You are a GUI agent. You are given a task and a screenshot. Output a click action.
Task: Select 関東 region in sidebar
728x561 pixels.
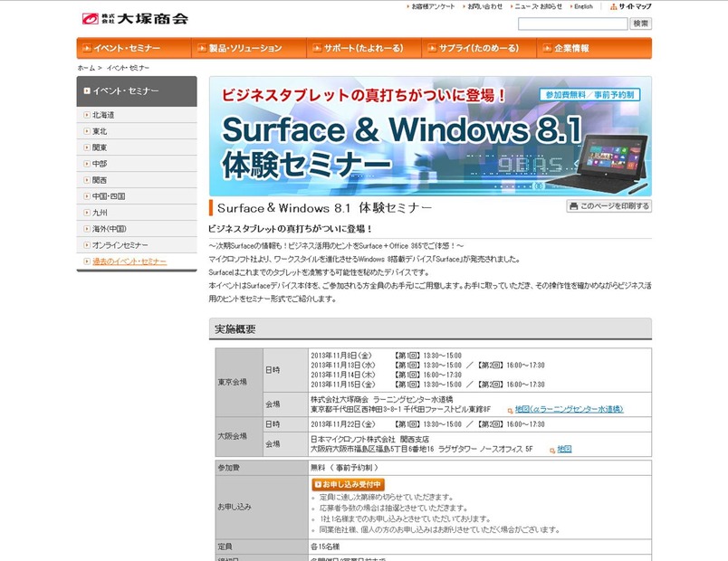[137, 147]
